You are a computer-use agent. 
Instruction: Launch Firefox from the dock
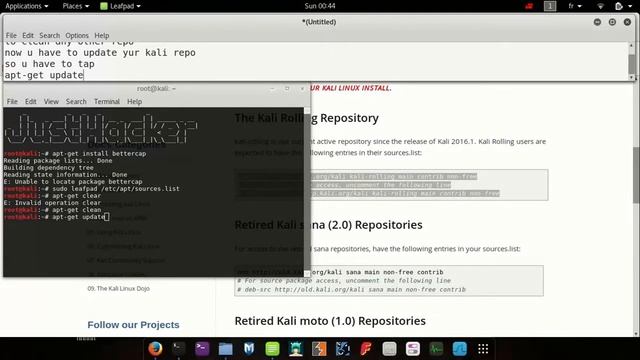coord(155,349)
